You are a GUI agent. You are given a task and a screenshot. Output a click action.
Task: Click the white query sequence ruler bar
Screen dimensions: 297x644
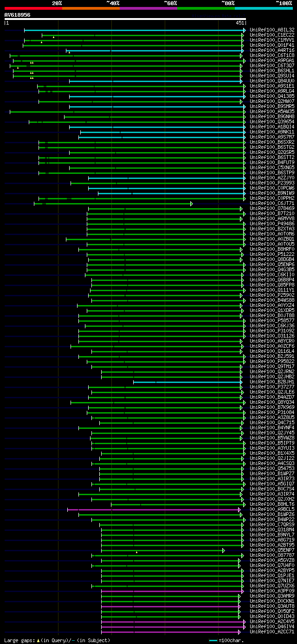point(125,19)
